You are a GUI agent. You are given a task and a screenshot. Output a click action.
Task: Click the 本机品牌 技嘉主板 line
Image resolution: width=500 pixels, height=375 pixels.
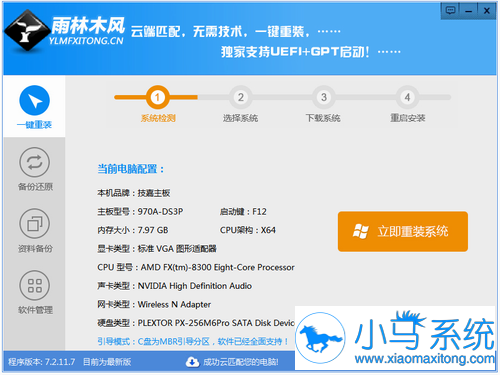point(134,193)
